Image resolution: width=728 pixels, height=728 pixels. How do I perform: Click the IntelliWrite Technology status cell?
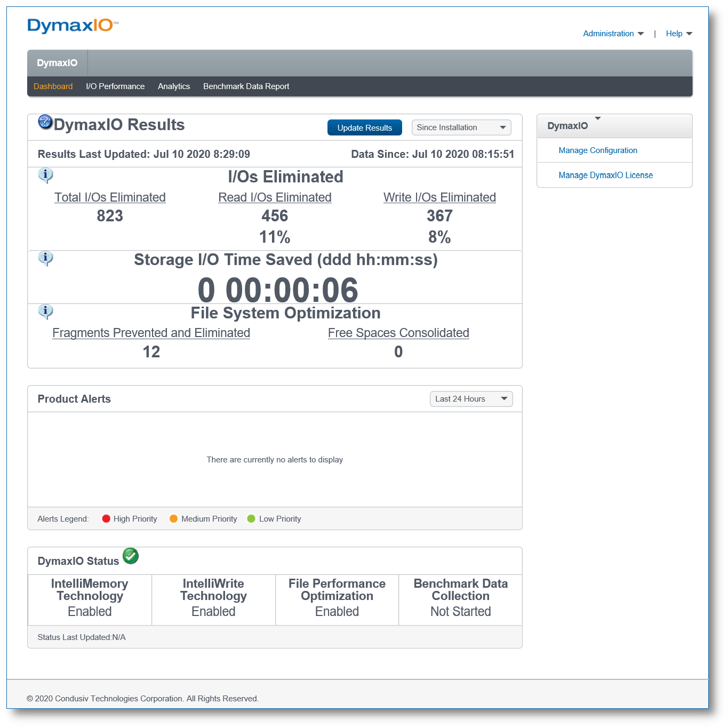pyautogui.click(x=213, y=599)
